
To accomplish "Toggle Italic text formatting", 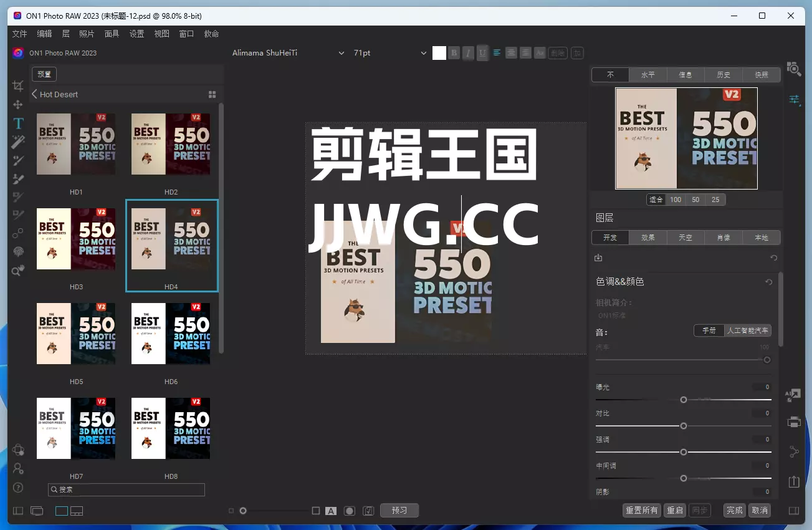I will (469, 53).
